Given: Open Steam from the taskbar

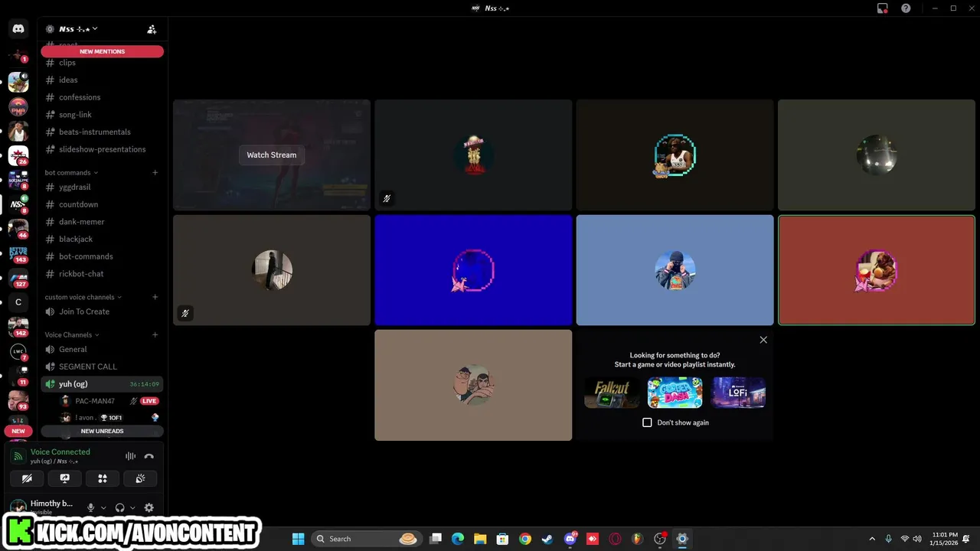Looking at the screenshot, I should coord(547,539).
